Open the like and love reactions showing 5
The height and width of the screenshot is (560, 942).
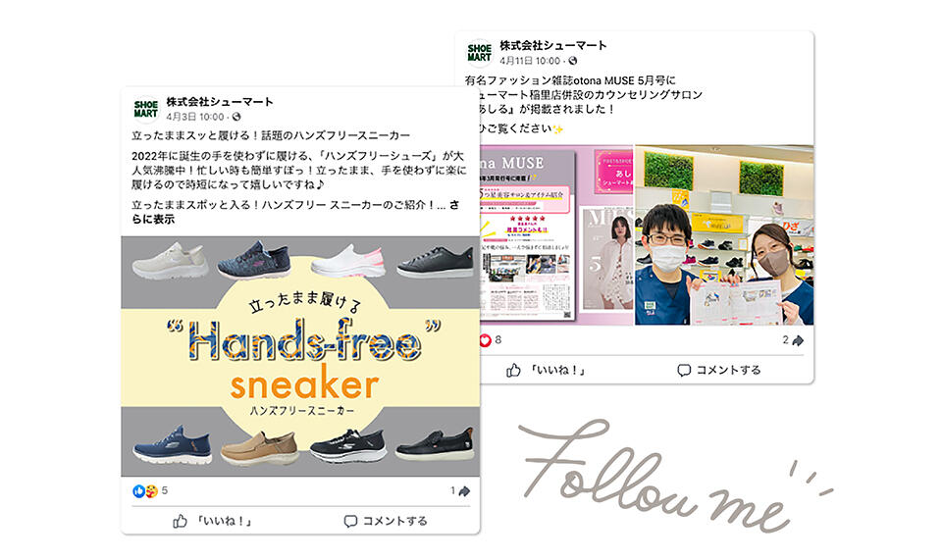[150, 491]
